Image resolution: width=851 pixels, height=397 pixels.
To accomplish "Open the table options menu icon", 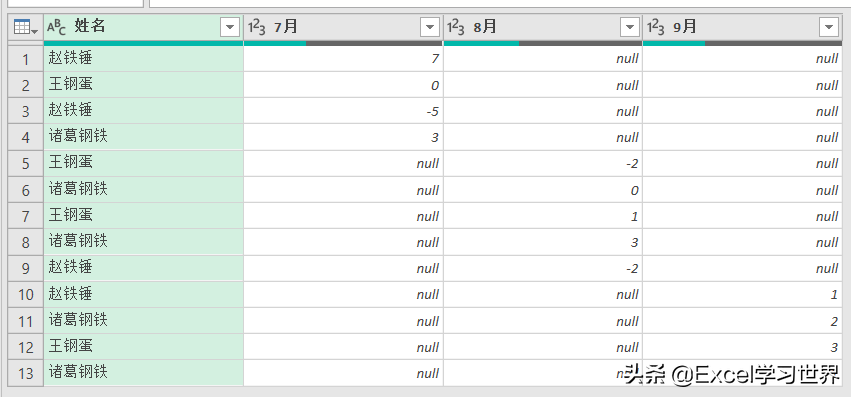I will click(26, 27).
